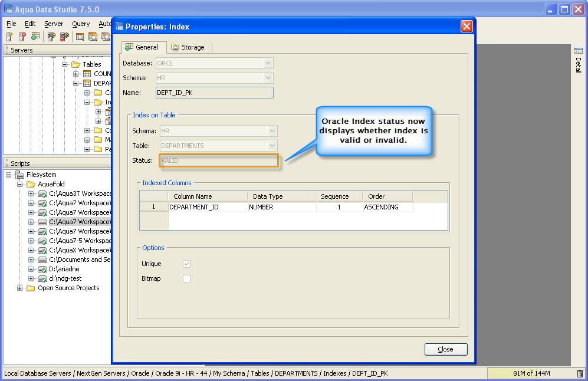This screenshot has width=588, height=381.
Task: Click the Connect Server toolbar icon
Action: 51,37
